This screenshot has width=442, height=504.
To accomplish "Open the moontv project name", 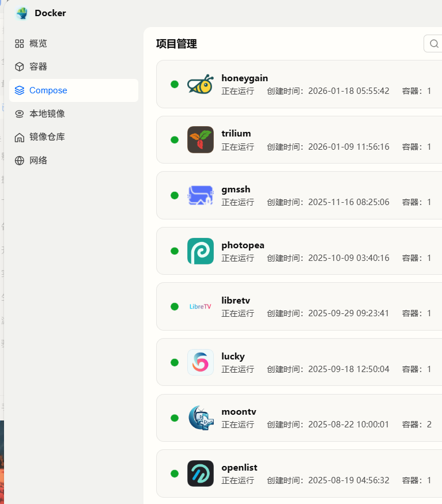I will 239,412.
